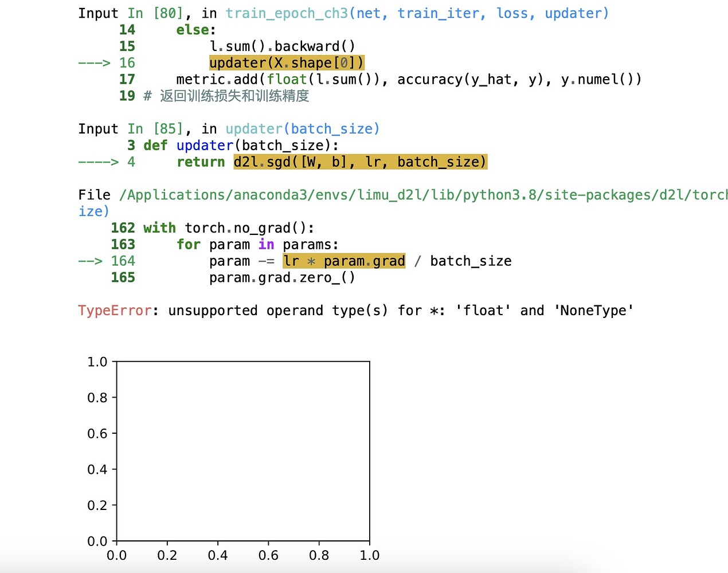Click the highlighted lr * param.grad expression
This screenshot has height=573, width=728.
343,261
